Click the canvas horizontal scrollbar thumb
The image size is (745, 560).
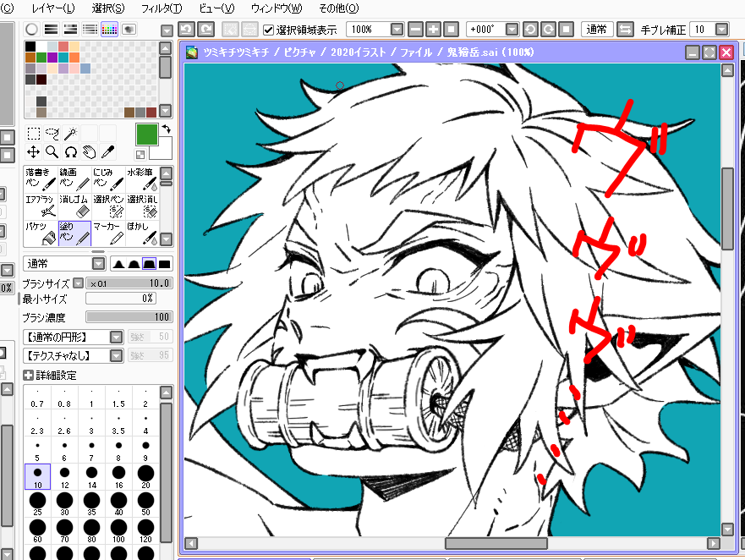(x=496, y=543)
